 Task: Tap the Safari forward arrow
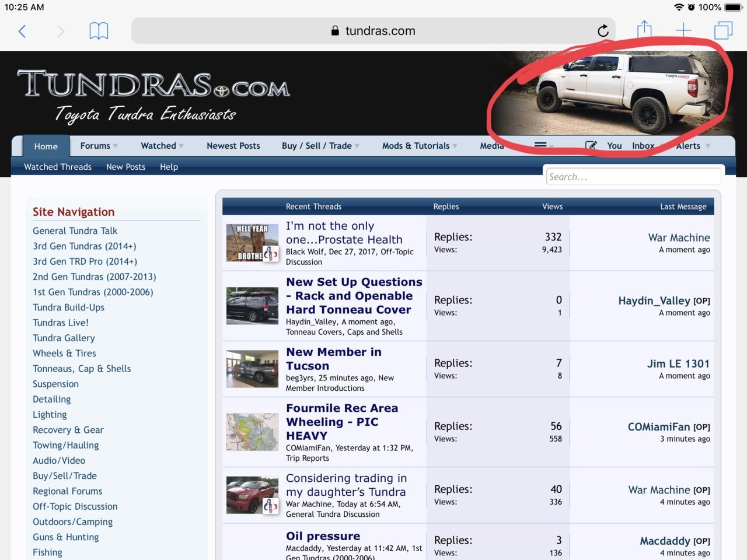point(60,31)
